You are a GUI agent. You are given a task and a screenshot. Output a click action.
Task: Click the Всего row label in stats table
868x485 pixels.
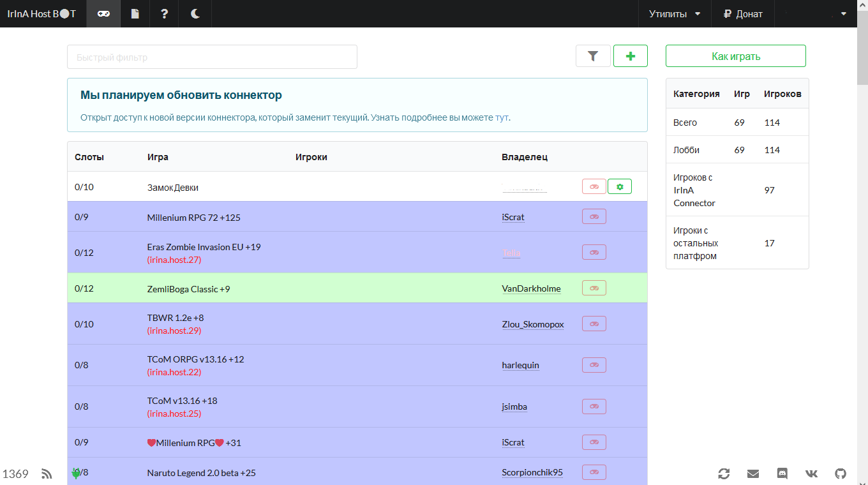point(685,123)
